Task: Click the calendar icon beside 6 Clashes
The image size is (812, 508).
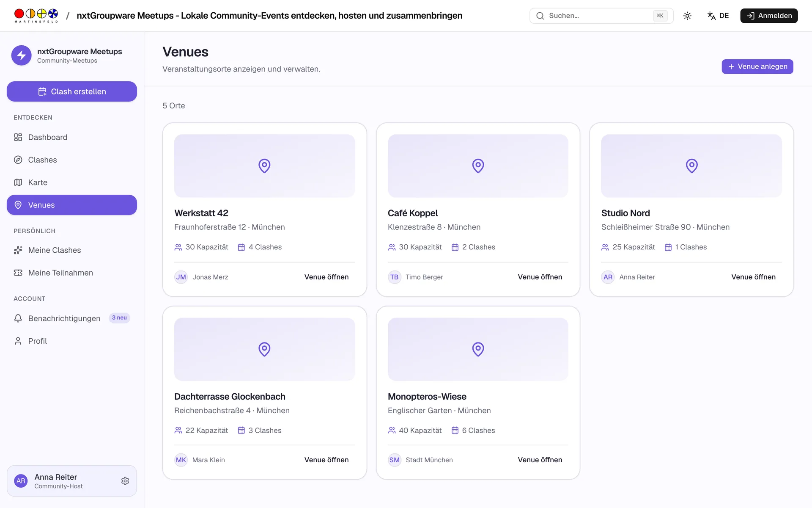Action: [x=455, y=431]
